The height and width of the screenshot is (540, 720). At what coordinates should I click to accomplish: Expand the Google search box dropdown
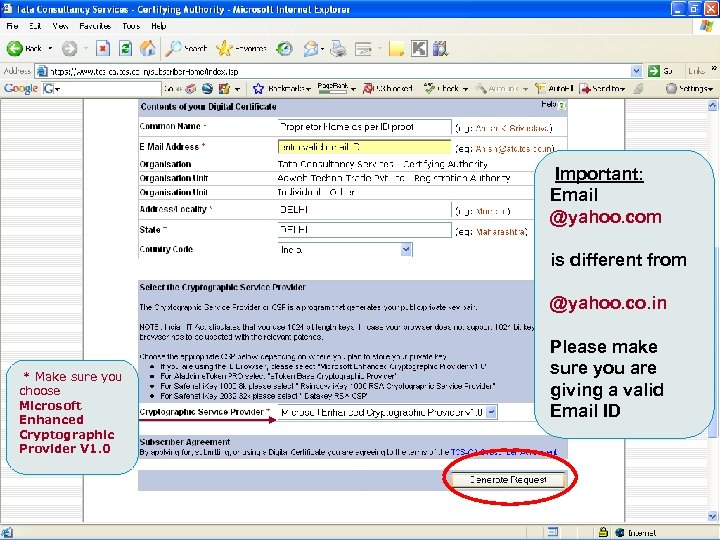coord(57,88)
